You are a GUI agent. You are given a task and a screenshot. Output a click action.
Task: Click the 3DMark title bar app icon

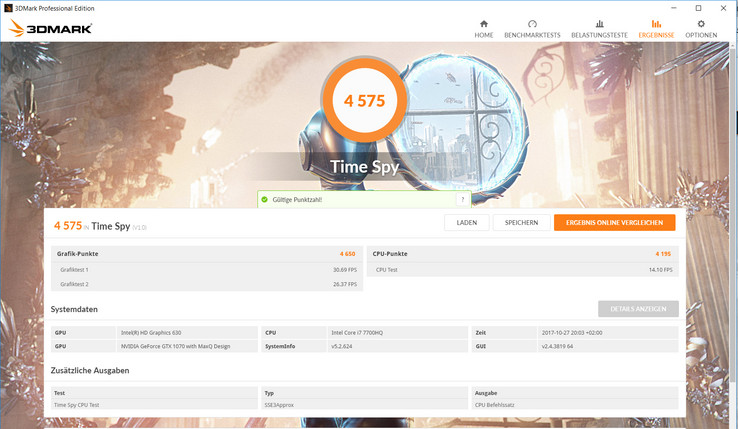8,8
